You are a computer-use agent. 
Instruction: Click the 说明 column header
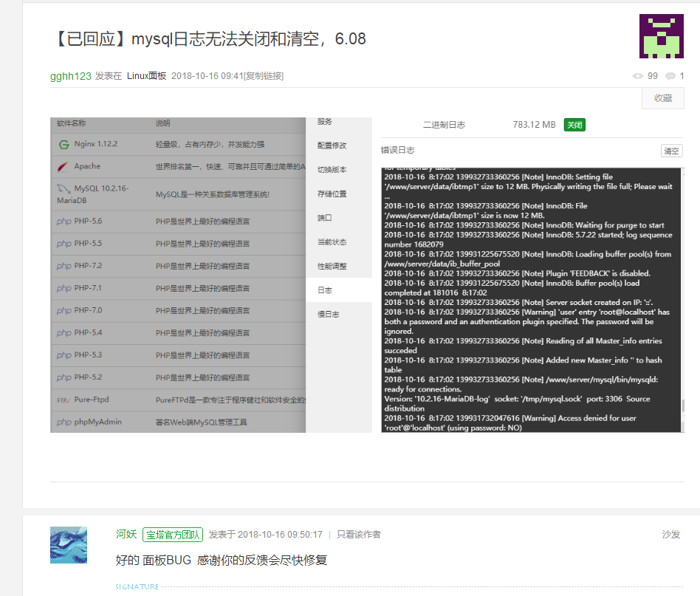click(x=163, y=123)
